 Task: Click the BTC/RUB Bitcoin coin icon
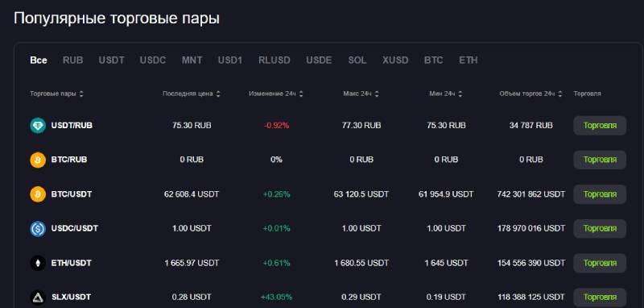(38, 160)
